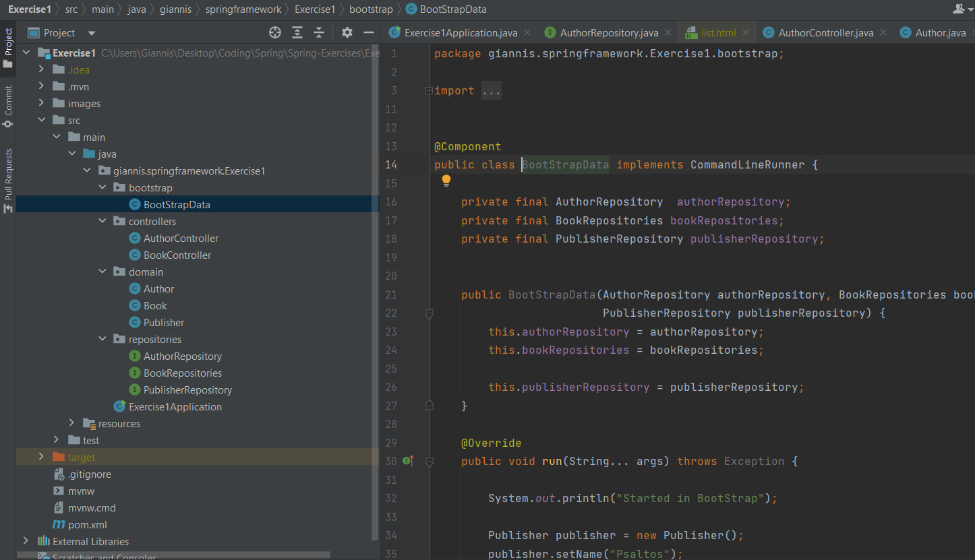Open pom.xml in project tree

coord(87,524)
